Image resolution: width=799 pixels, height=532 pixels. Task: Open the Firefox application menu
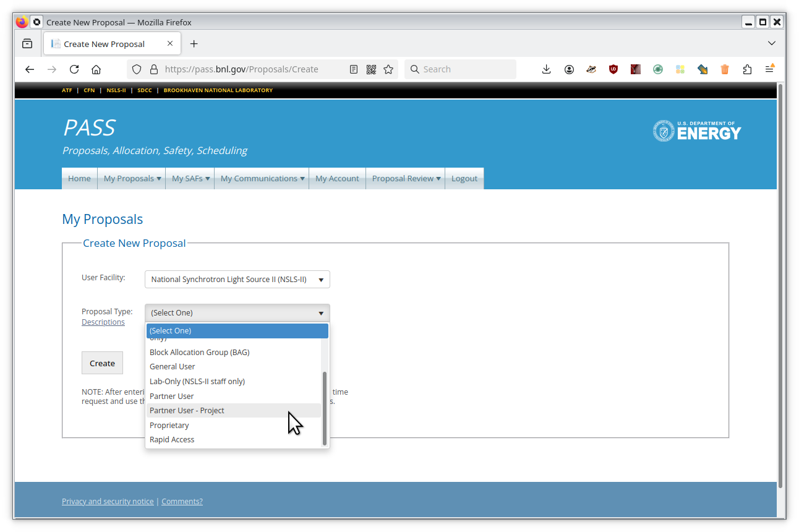click(770, 69)
